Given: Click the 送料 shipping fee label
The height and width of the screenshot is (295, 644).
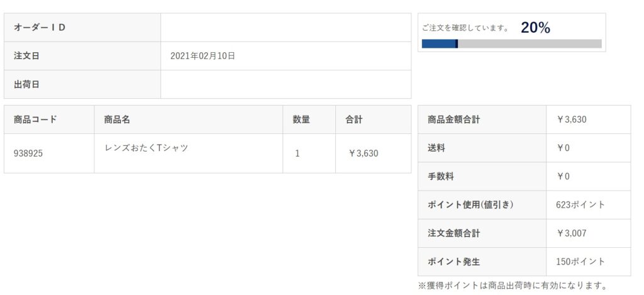Looking at the screenshot, I should [x=436, y=148].
